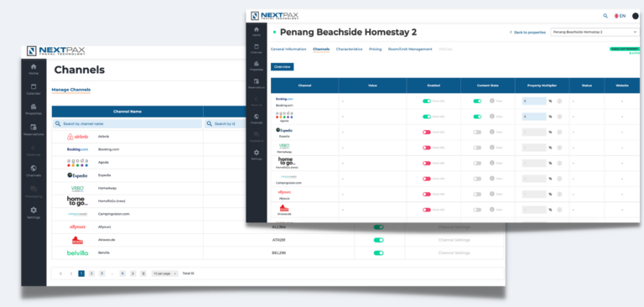The height and width of the screenshot is (307, 644).
Task: Turn off Belvilla channel toggle
Action: point(378,252)
